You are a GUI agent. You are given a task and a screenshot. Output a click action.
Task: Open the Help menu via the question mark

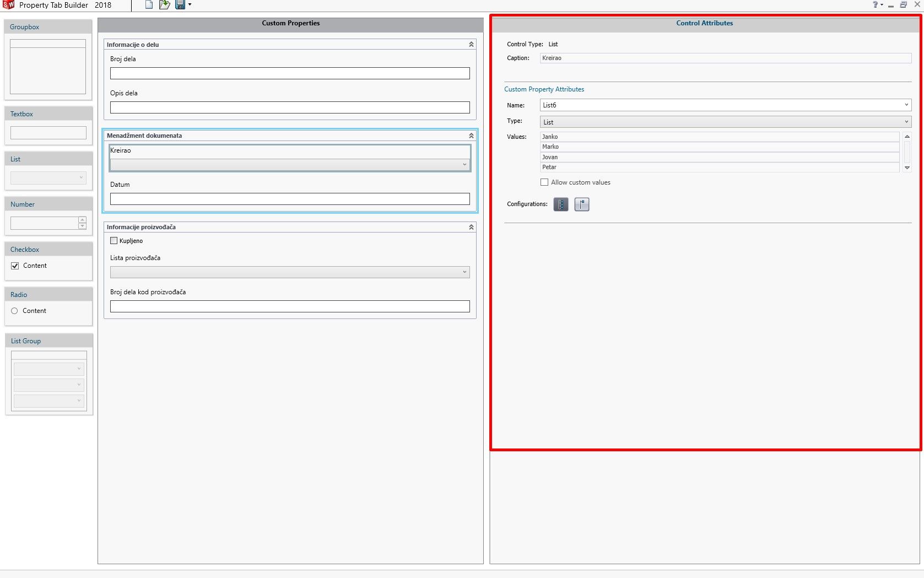876,4
